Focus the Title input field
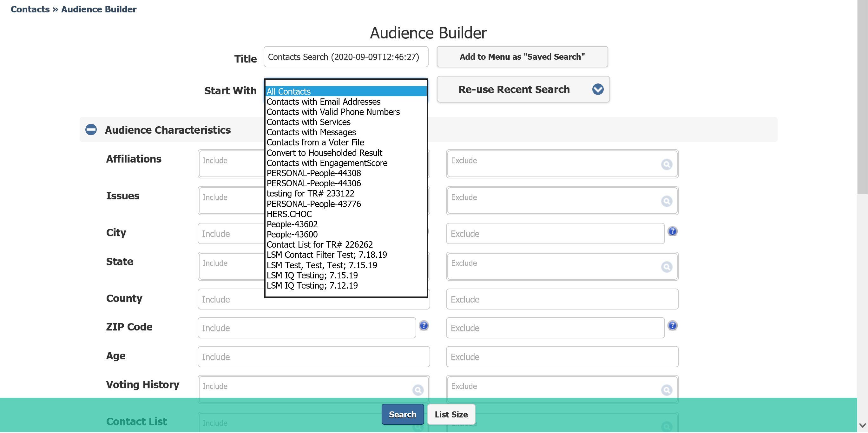Viewport: 868px width, 433px height. click(x=346, y=57)
